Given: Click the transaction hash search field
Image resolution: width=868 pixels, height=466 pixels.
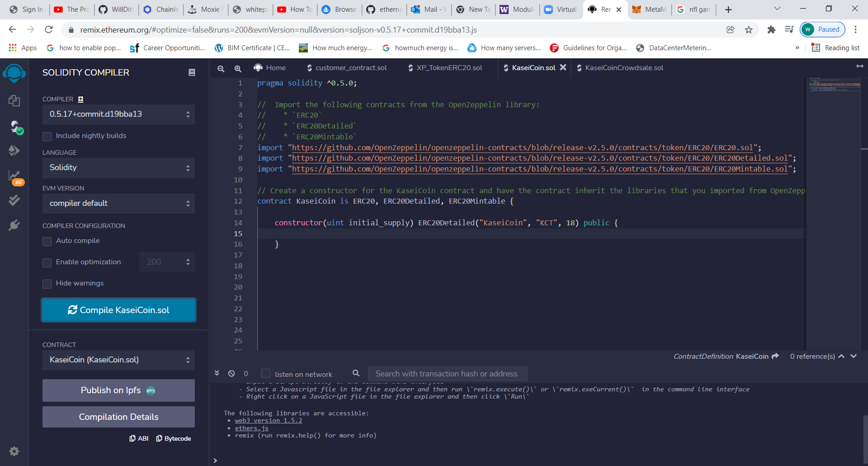Looking at the screenshot, I should coord(448,374).
